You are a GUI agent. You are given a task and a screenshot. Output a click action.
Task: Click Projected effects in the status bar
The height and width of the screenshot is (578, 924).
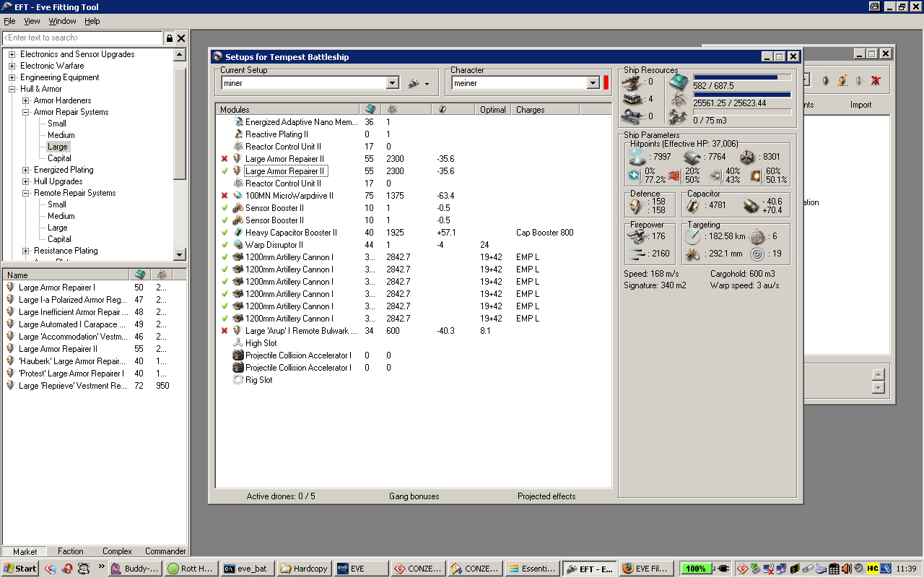point(546,496)
